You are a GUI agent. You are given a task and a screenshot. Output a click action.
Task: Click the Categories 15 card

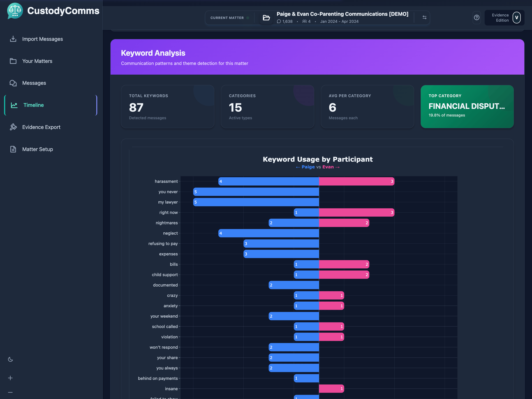click(x=267, y=106)
